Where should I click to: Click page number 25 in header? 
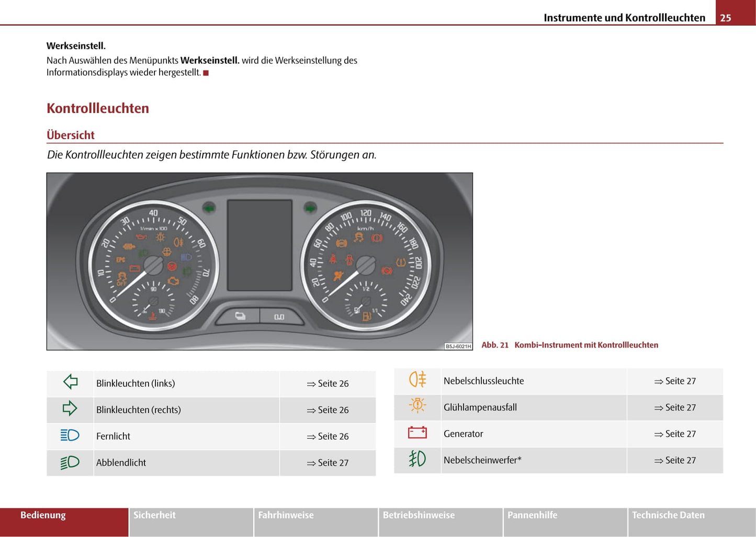click(x=726, y=18)
